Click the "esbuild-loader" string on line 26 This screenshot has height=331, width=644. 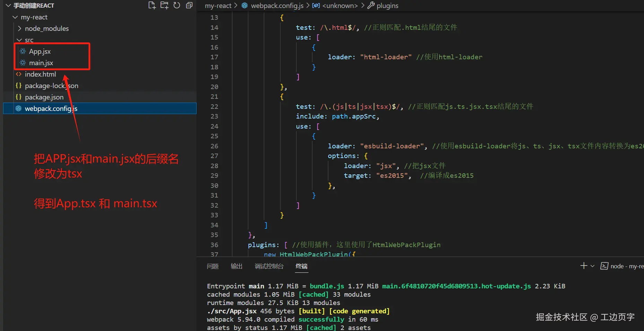(x=392, y=146)
